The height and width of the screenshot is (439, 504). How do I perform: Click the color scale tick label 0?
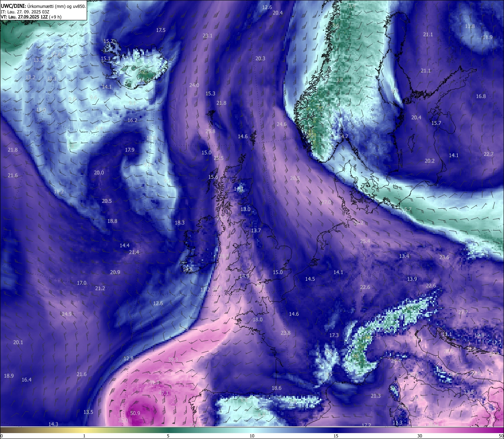point(2,436)
